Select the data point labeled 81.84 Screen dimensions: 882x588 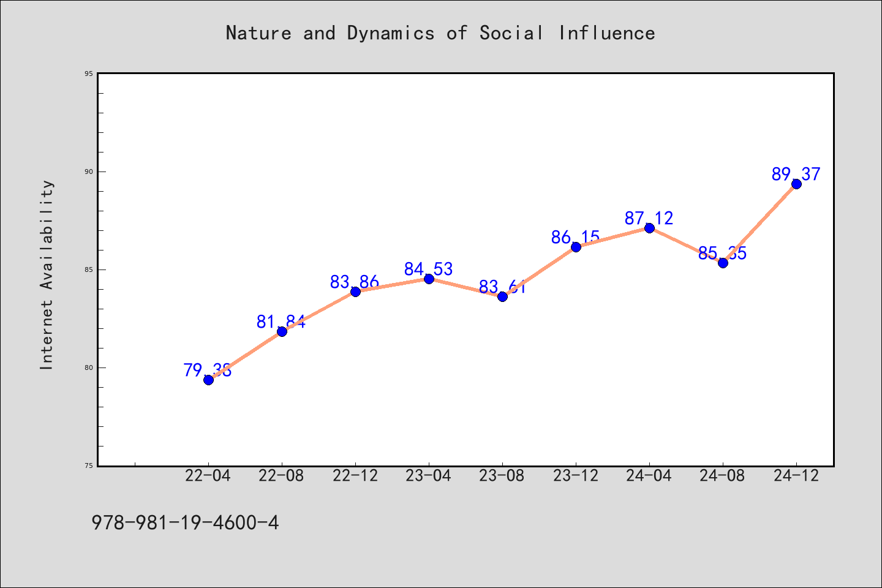282,331
